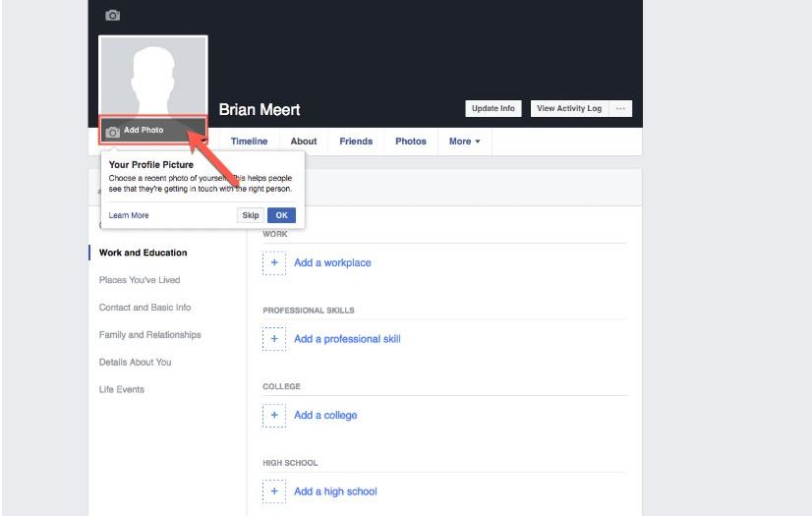Click the Add a high school link
The height and width of the screenshot is (516, 812).
[x=335, y=491]
